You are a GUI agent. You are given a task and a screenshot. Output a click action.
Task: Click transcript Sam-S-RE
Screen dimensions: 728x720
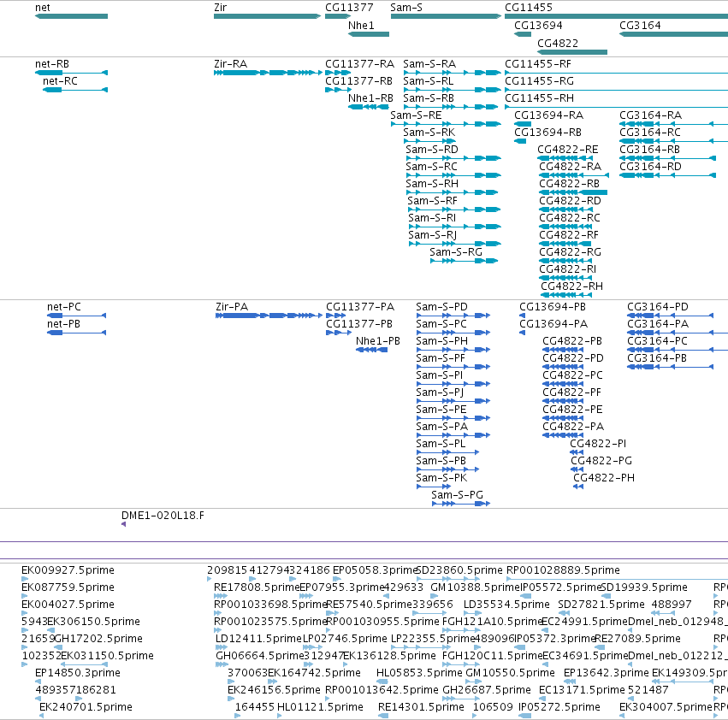click(446, 124)
